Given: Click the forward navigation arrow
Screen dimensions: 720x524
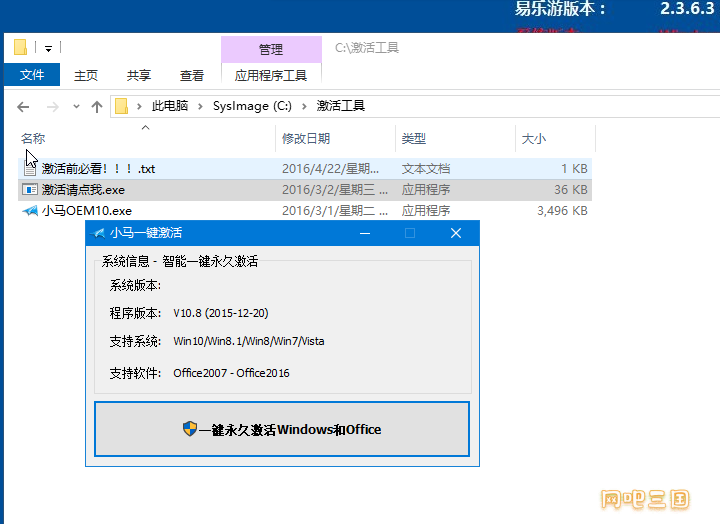Looking at the screenshot, I should 53,107.
